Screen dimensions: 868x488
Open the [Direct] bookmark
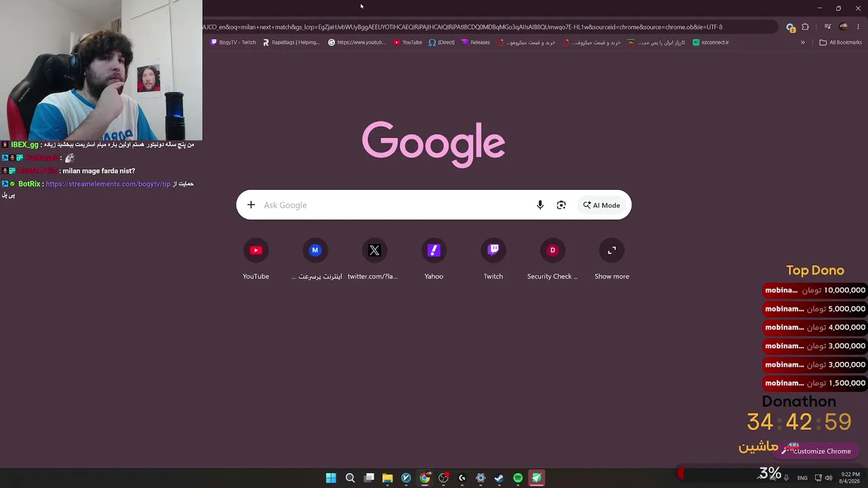click(441, 42)
